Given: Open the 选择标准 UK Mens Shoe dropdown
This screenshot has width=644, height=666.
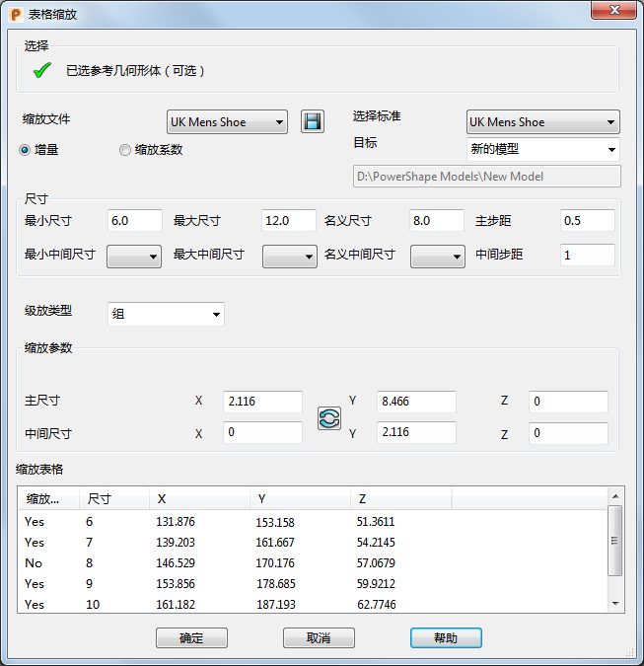Looking at the screenshot, I should click(x=543, y=122).
